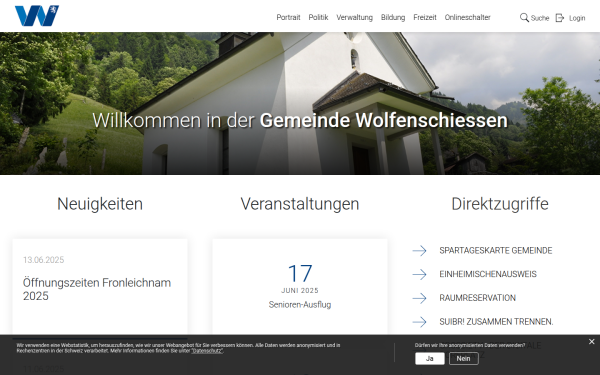Accept anonymized data with Ja button
The height and width of the screenshot is (375, 600).
click(x=430, y=359)
